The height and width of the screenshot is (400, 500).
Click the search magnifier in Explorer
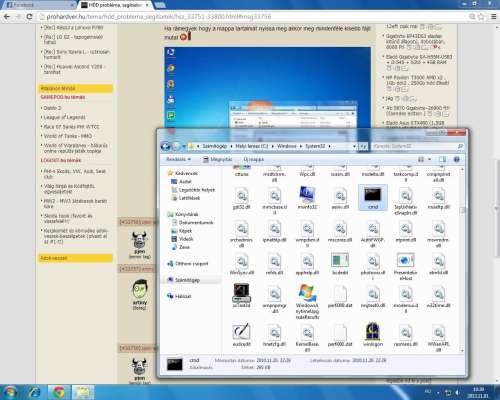point(460,146)
